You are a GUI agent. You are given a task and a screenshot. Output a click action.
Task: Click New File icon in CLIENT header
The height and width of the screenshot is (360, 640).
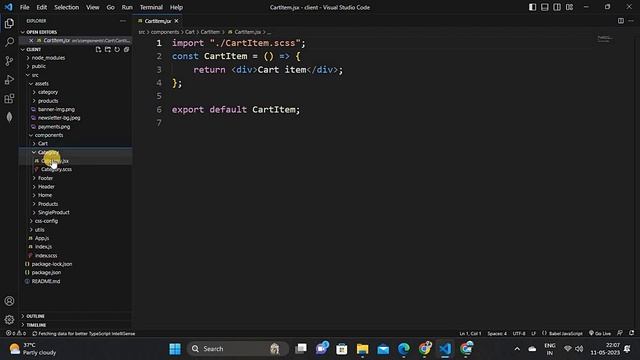98,49
